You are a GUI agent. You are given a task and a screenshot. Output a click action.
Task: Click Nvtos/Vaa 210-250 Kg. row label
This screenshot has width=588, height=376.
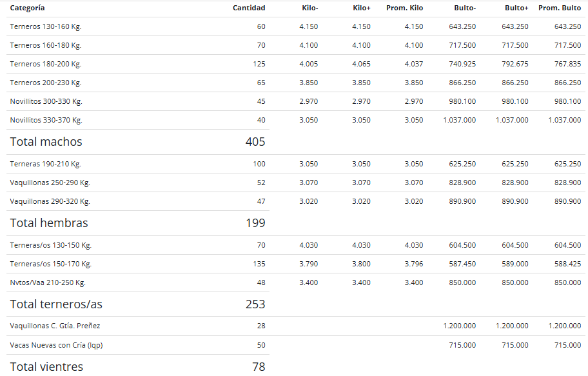tap(48, 283)
